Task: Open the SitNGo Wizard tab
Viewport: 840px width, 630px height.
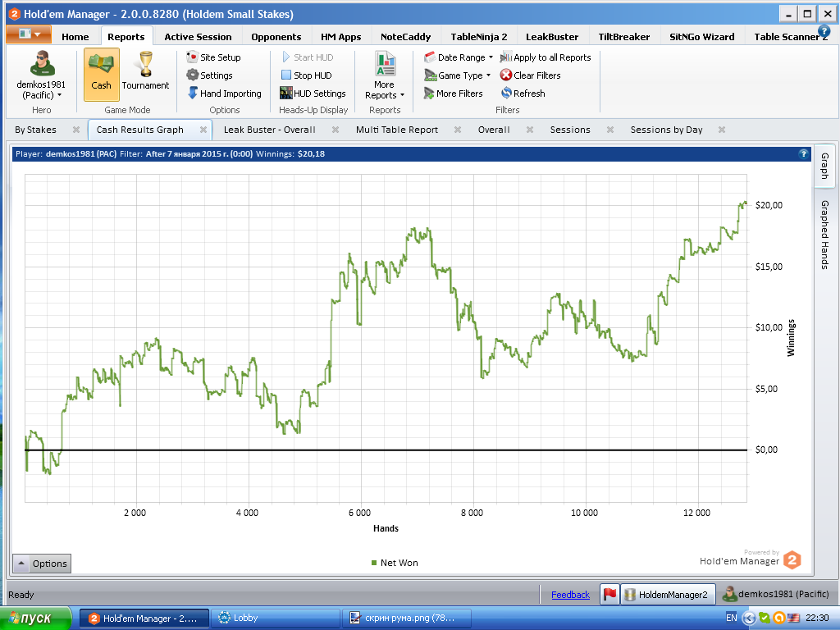Action: pyautogui.click(x=702, y=37)
